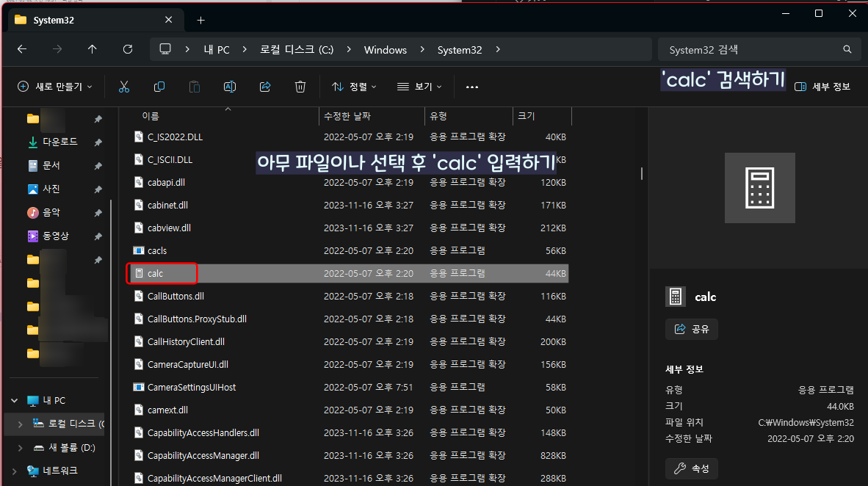Open the 보기 view dropdown
868x486 pixels.
coord(419,87)
